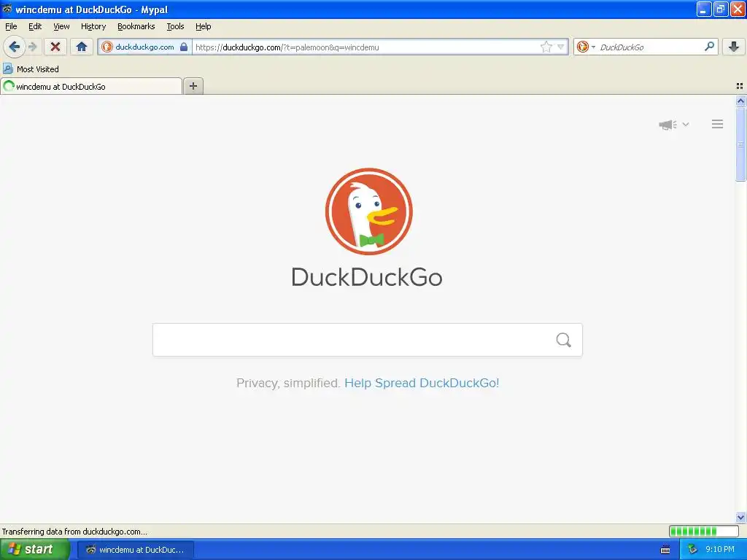This screenshot has width=747, height=560.
Task: Click the 9:10 PM taskbar clock
Action: coord(720,550)
